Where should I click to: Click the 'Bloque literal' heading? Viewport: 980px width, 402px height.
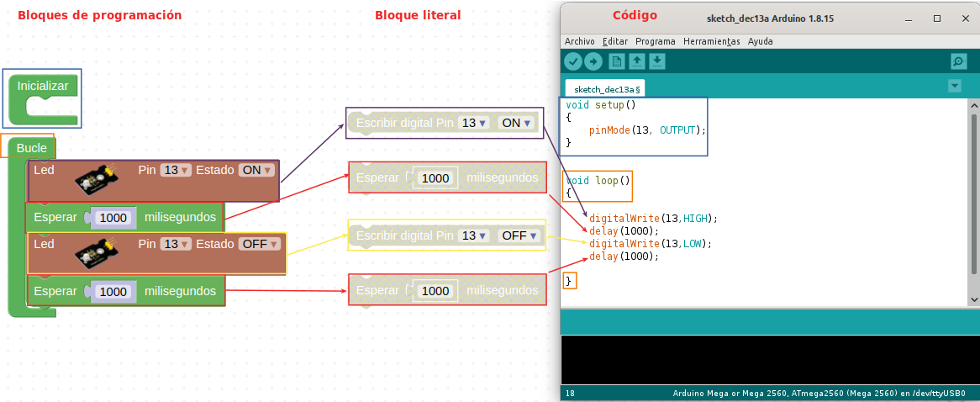click(418, 15)
